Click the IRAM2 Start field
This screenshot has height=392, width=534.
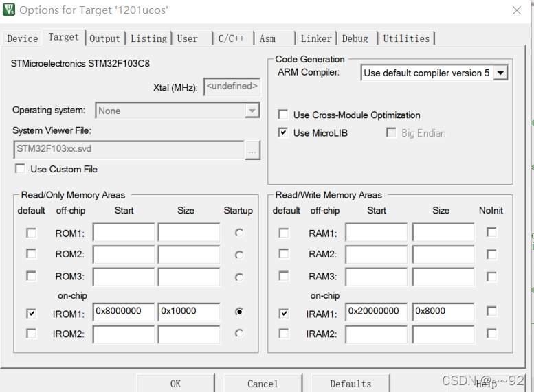tap(377, 334)
